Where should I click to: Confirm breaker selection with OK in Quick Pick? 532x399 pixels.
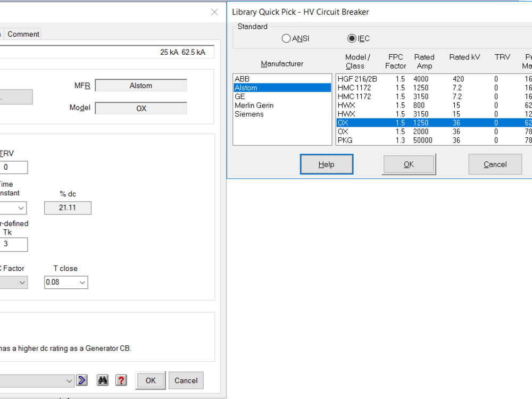pos(409,164)
